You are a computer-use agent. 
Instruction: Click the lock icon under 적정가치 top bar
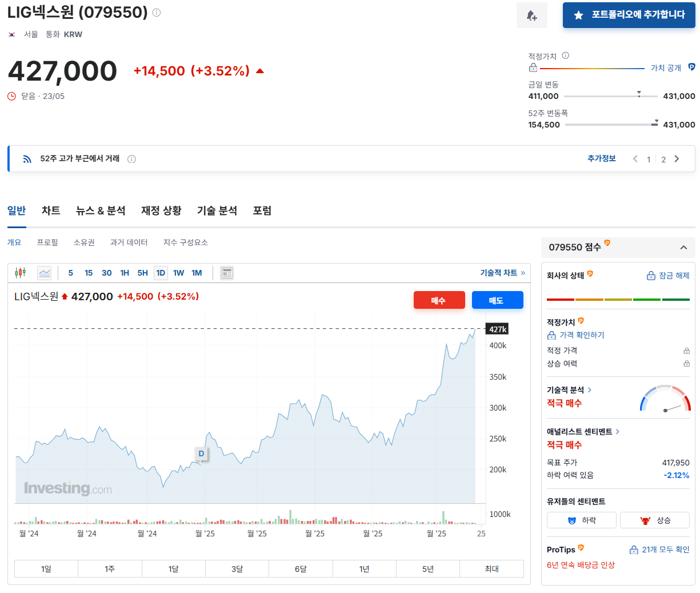pos(533,67)
